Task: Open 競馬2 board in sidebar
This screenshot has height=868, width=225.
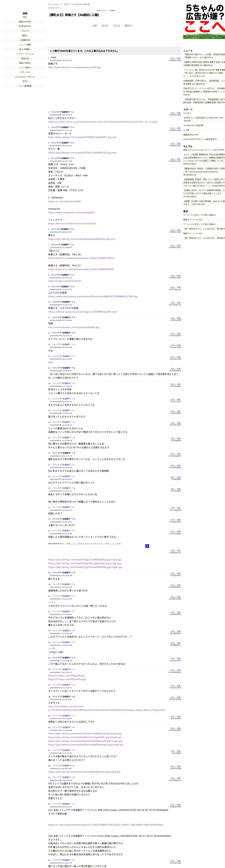Action: pos(25,35)
